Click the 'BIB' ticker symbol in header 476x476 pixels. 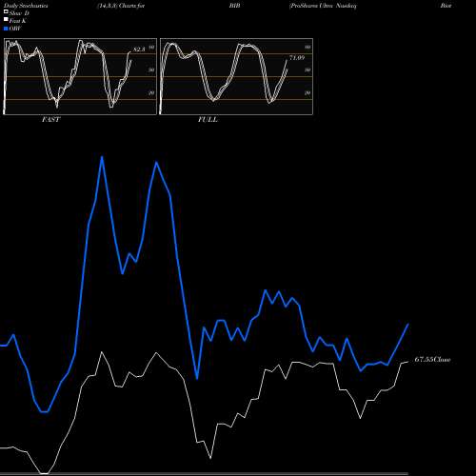click(234, 6)
